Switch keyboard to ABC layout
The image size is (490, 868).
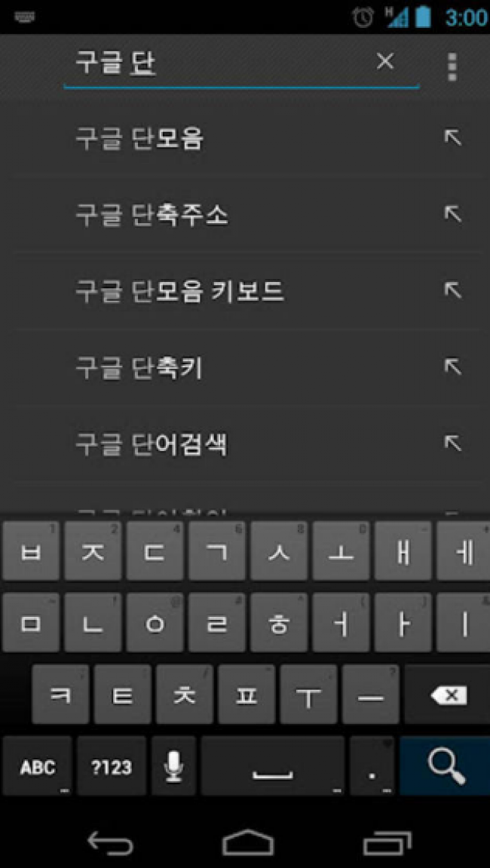[37, 766]
